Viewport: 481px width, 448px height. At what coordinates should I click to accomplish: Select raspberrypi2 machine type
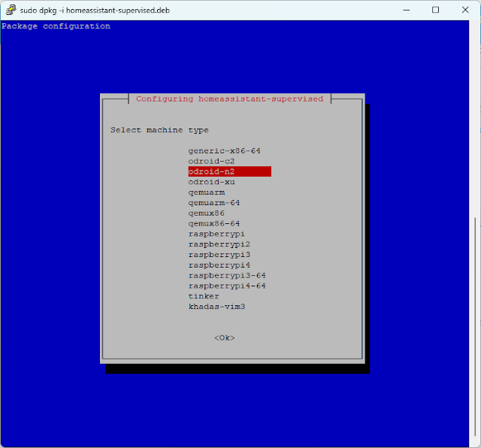[x=219, y=244]
